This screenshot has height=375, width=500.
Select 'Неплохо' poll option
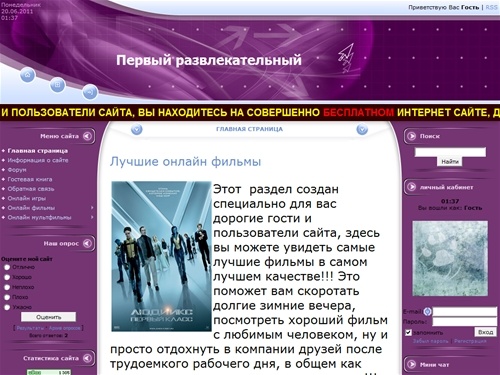[7, 287]
